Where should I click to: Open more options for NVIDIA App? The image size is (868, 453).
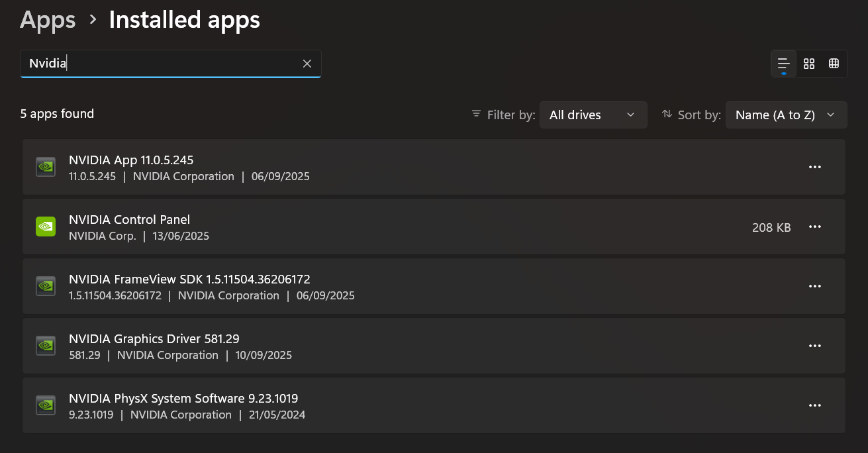pos(815,167)
